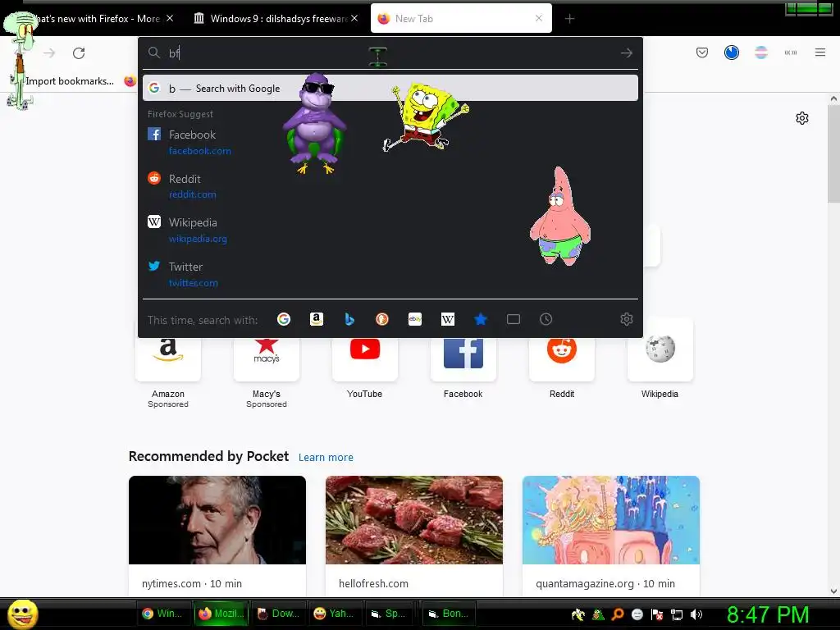Screen dimensions: 840x630
Task: Choose the Facebook suggestion
Action: (x=390, y=142)
